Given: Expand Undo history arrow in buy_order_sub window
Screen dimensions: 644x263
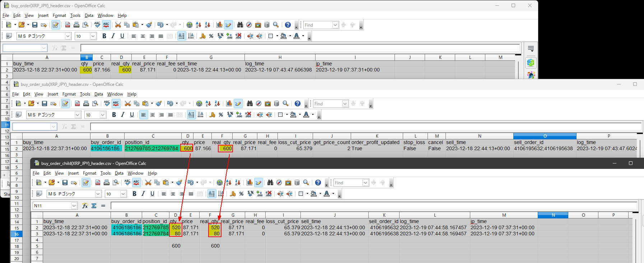Looking at the screenshot, I should 177,103.
